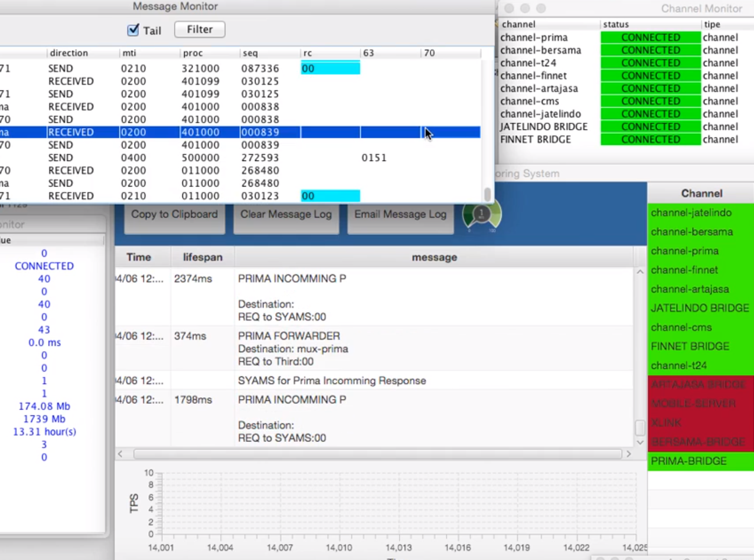Click the Clear Message Log button

coord(286,215)
